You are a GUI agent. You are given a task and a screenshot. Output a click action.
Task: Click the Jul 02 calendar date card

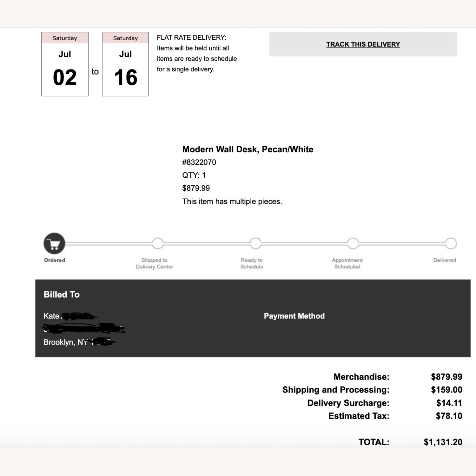tap(65, 64)
